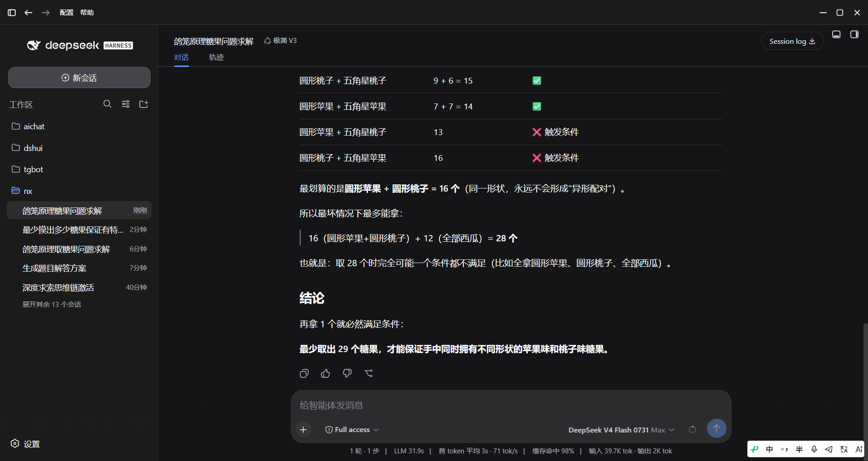Open workspace filter settings icon
This screenshot has height=461, width=868.
point(126,104)
